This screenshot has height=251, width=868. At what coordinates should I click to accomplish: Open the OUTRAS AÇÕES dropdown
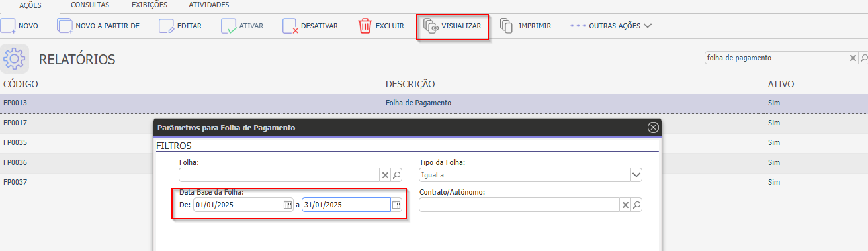611,26
